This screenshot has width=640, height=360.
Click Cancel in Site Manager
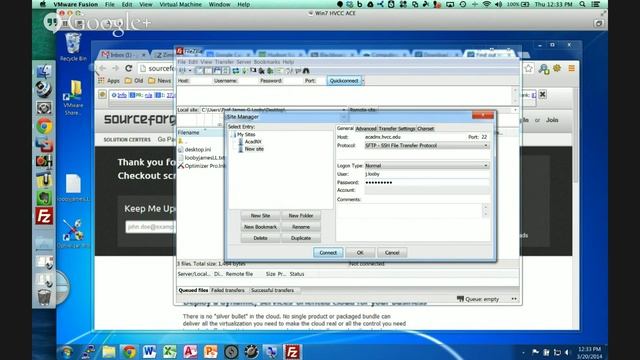coord(392,253)
